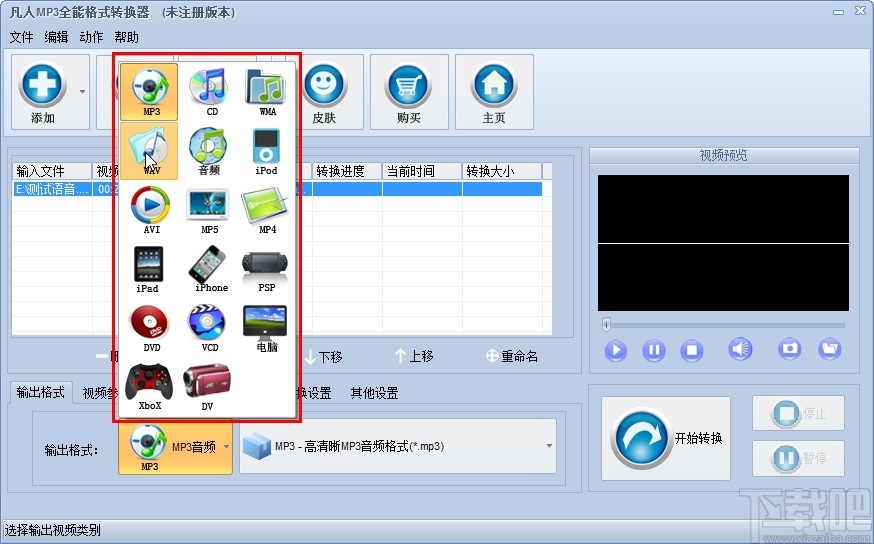Click the preview seek slider handle
The height and width of the screenshot is (544, 874).
[606, 324]
